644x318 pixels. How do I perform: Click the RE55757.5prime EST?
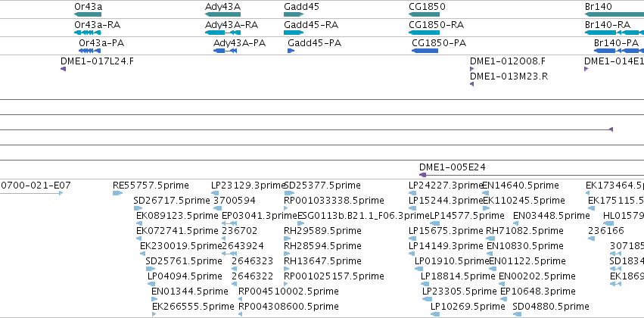pyautogui.click(x=118, y=192)
